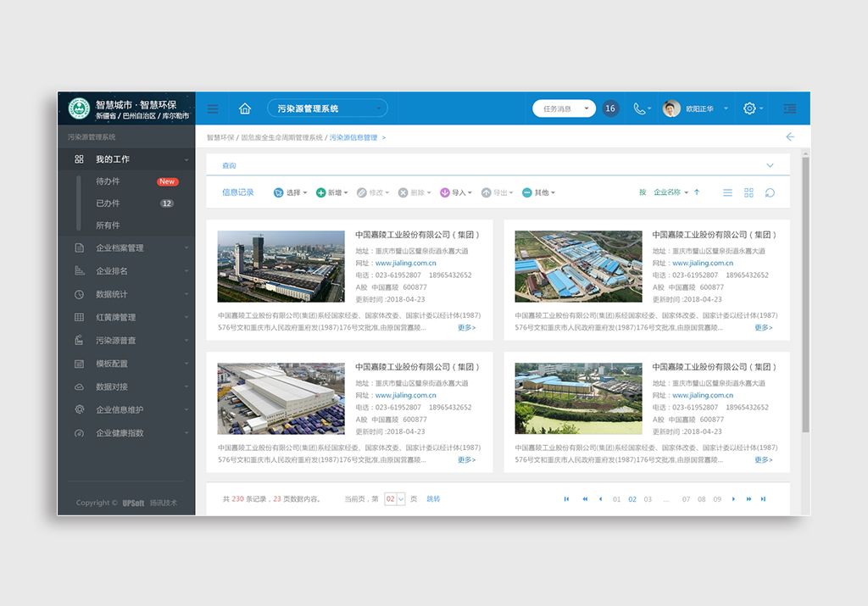Click the 选择 toolbar button
The image size is (868, 606).
(x=290, y=192)
